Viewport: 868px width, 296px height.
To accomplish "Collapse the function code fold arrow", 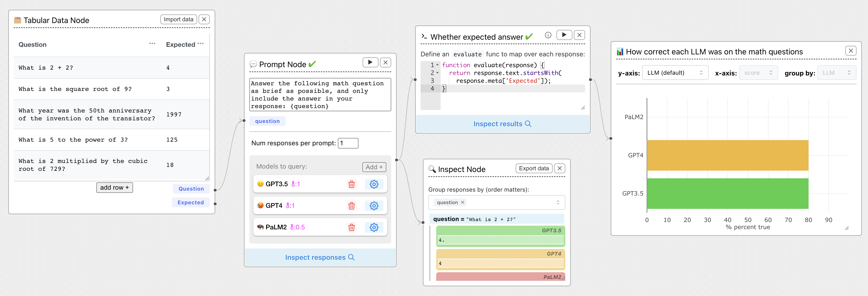I will [x=437, y=65].
